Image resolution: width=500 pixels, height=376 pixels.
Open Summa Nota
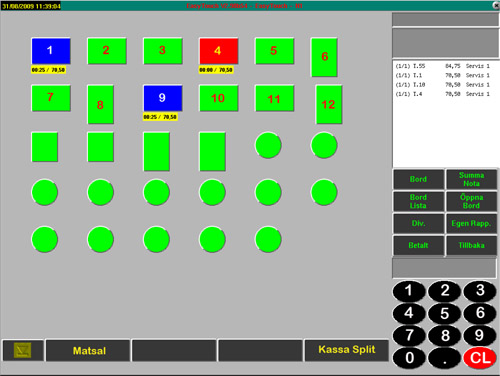point(471,179)
